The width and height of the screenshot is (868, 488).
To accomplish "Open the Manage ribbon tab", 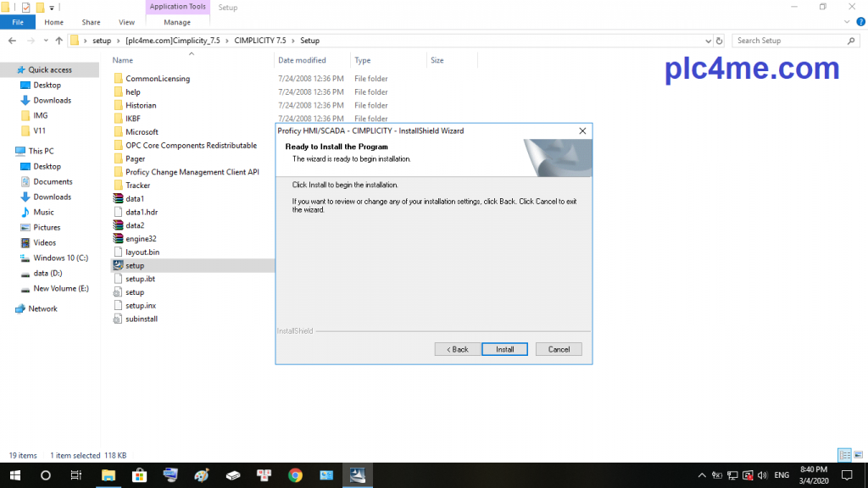I will click(x=176, y=22).
